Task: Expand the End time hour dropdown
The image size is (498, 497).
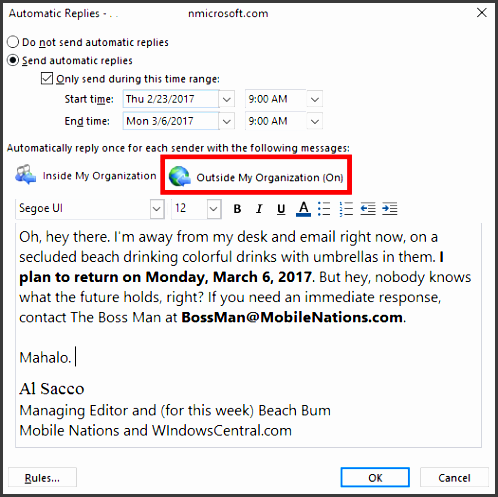Action: 315,121
